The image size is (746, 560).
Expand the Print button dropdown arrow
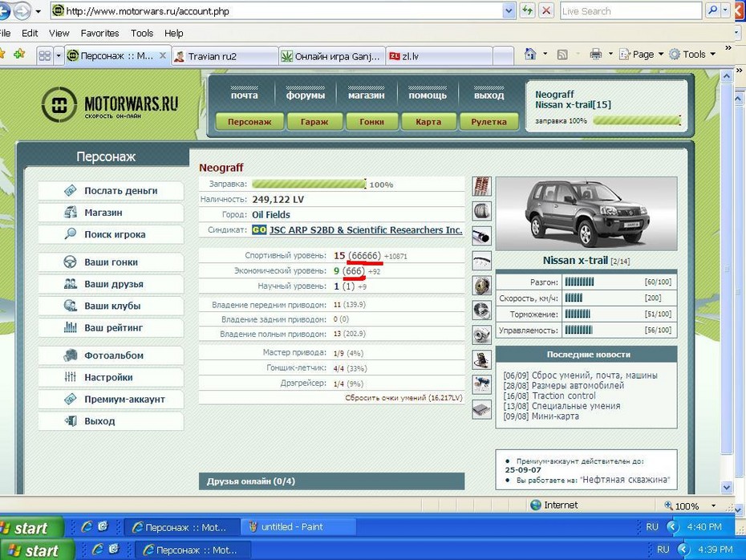(x=610, y=55)
